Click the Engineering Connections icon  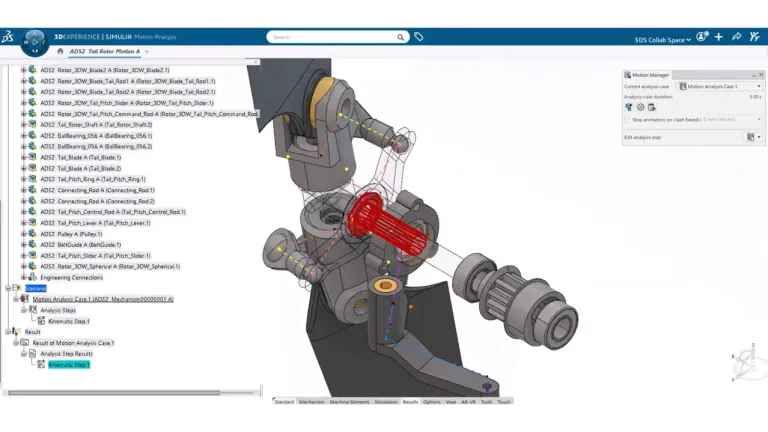[x=32, y=277]
